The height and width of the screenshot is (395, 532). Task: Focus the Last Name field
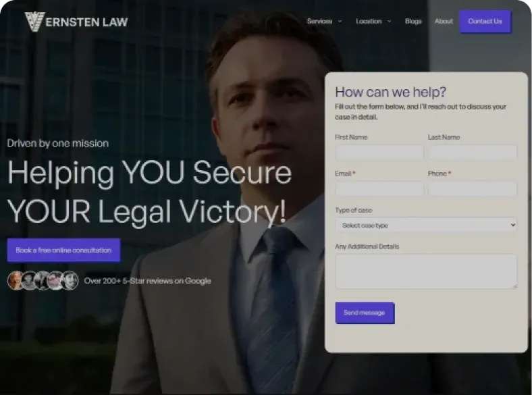[473, 152]
